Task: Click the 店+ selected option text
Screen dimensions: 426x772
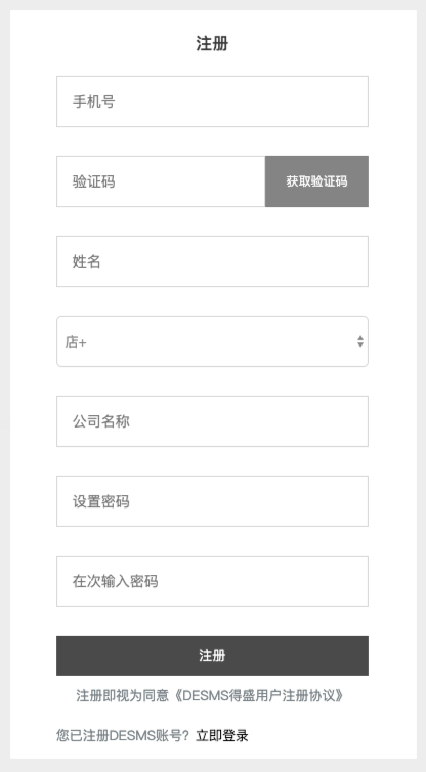Action: point(76,342)
